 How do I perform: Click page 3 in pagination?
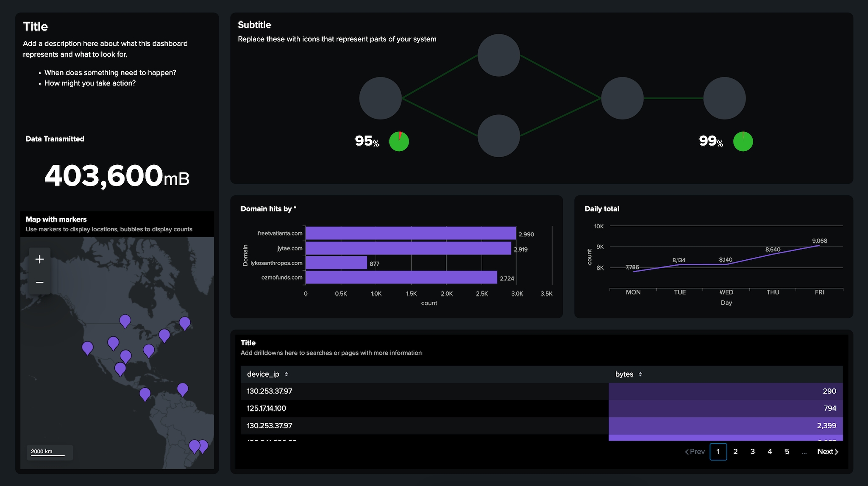point(752,451)
